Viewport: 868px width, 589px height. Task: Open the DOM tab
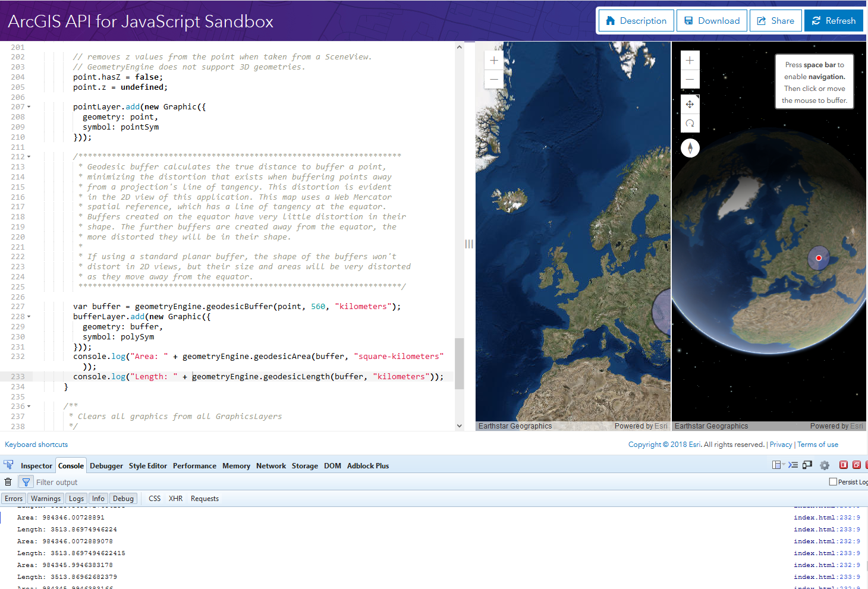[332, 466]
